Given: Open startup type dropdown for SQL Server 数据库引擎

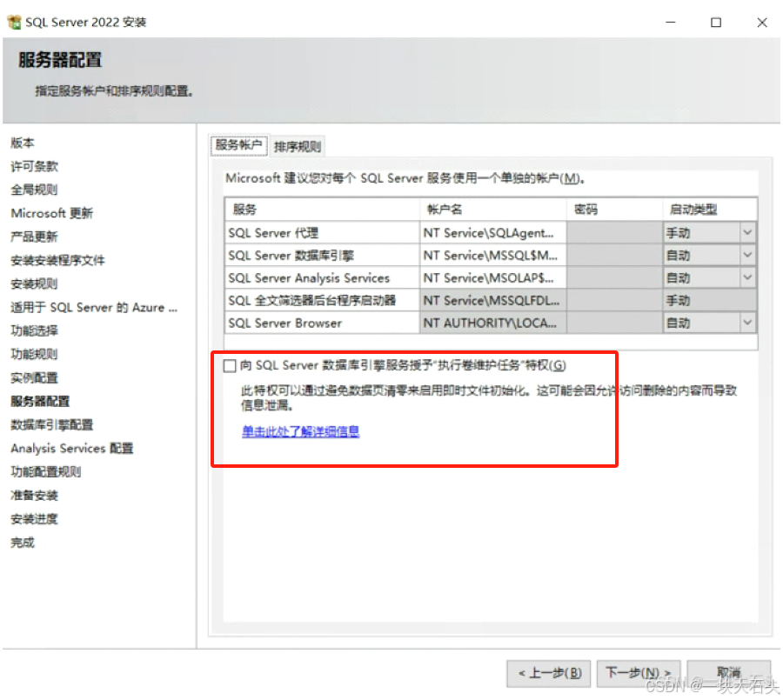Looking at the screenshot, I should (747, 255).
